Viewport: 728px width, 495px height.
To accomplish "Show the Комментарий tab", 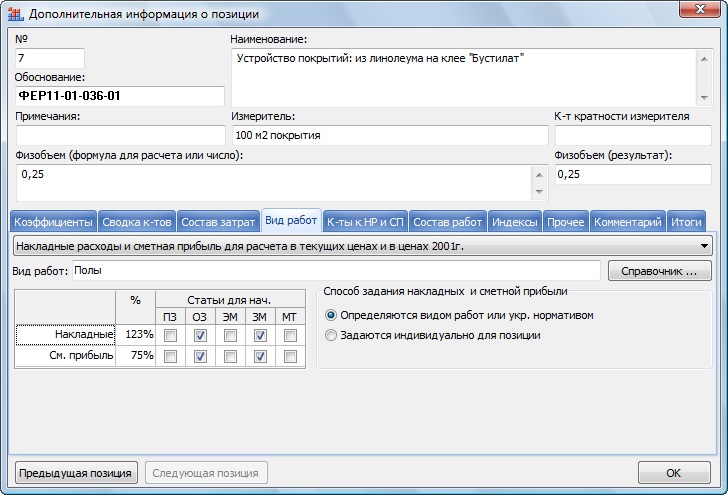I will [x=628, y=222].
